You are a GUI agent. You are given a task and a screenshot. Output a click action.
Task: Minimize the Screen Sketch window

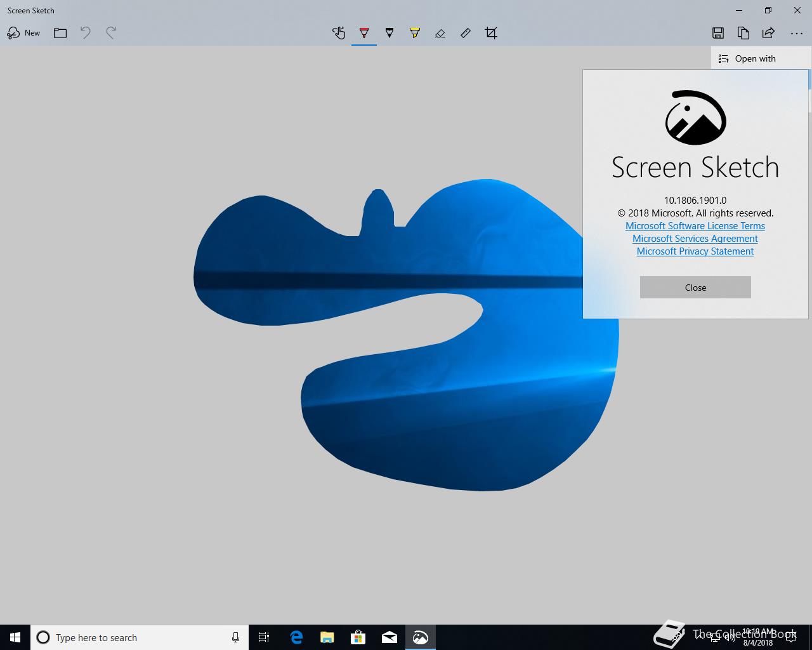(739, 10)
